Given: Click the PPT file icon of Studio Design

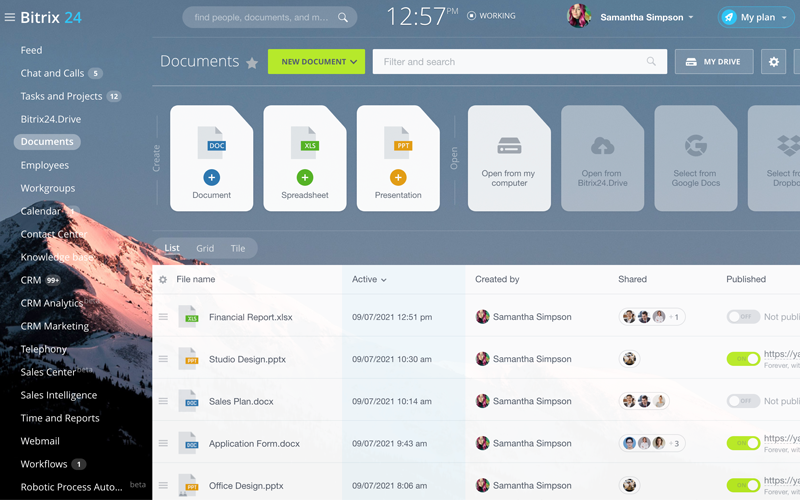Looking at the screenshot, I should [x=189, y=359].
